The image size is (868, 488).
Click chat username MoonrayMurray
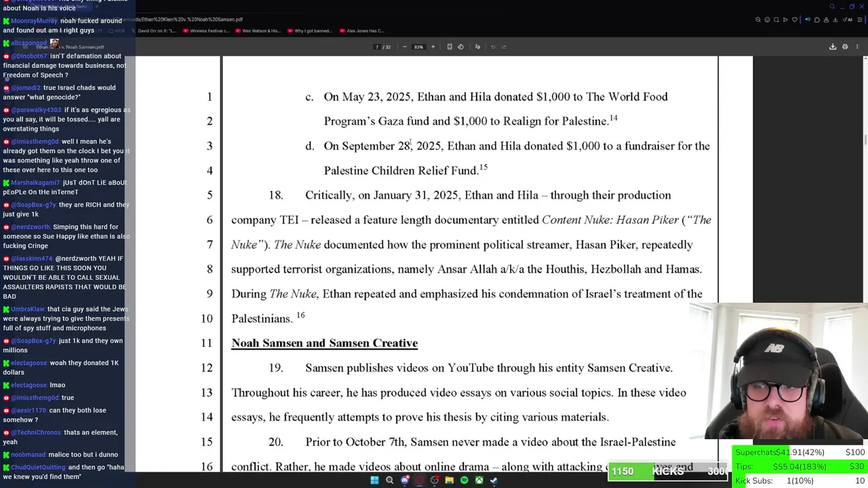pyautogui.click(x=34, y=21)
